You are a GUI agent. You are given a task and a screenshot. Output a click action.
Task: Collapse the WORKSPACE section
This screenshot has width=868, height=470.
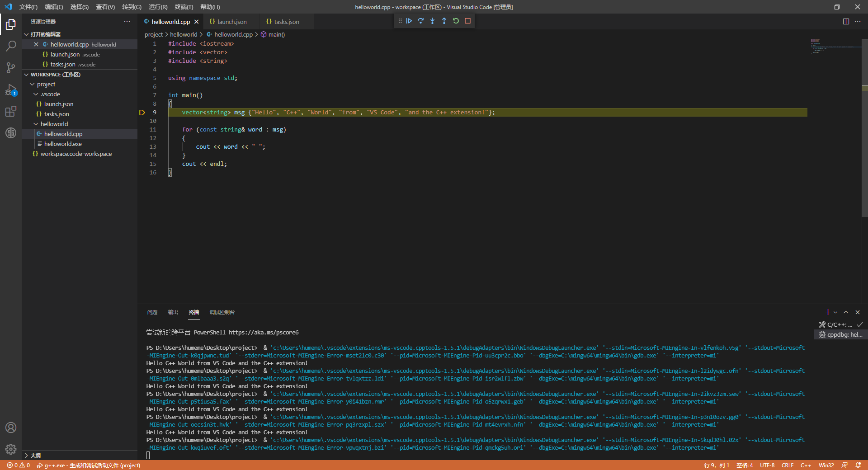(x=26, y=75)
